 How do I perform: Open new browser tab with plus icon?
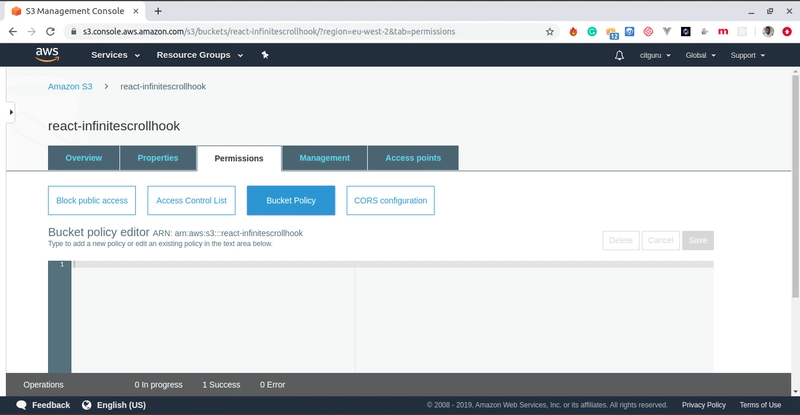158,11
